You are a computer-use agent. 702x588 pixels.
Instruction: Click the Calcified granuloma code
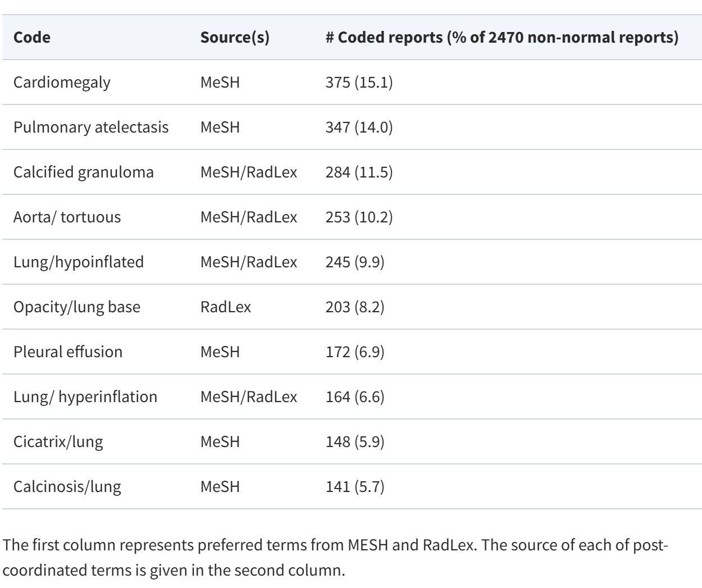[x=84, y=172]
